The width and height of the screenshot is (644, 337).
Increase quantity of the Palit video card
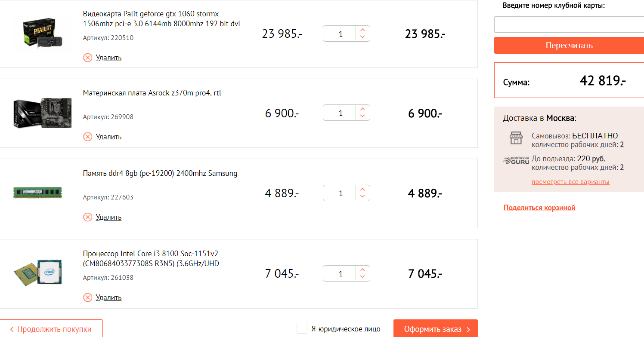(362, 30)
